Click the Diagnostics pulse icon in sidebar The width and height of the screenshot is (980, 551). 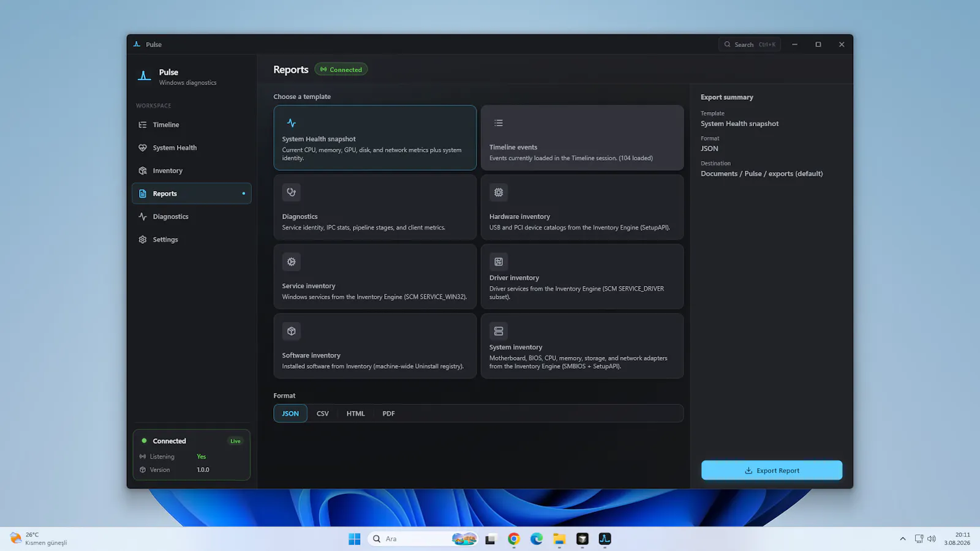143,217
